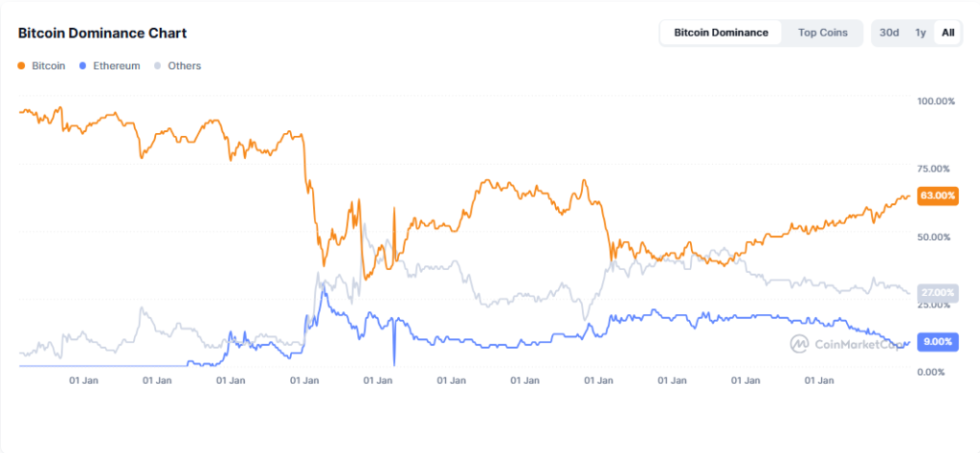Click the 75.00% y-axis label
Viewport: 980px width, 453px height.
[x=936, y=170]
